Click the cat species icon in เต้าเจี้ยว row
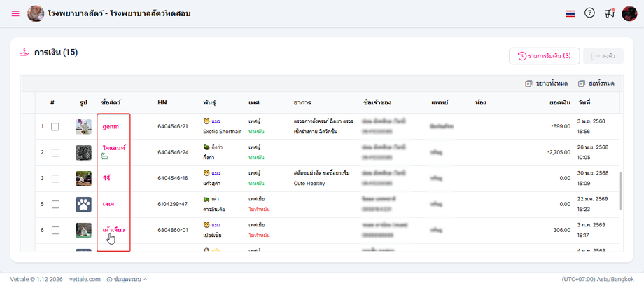Image resolution: width=644 pixels, height=286 pixels. tap(206, 225)
